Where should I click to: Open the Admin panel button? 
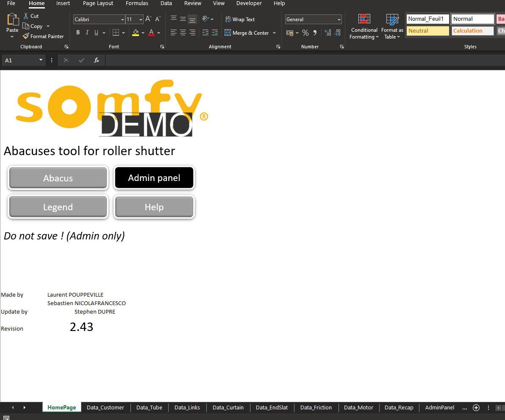[154, 178]
